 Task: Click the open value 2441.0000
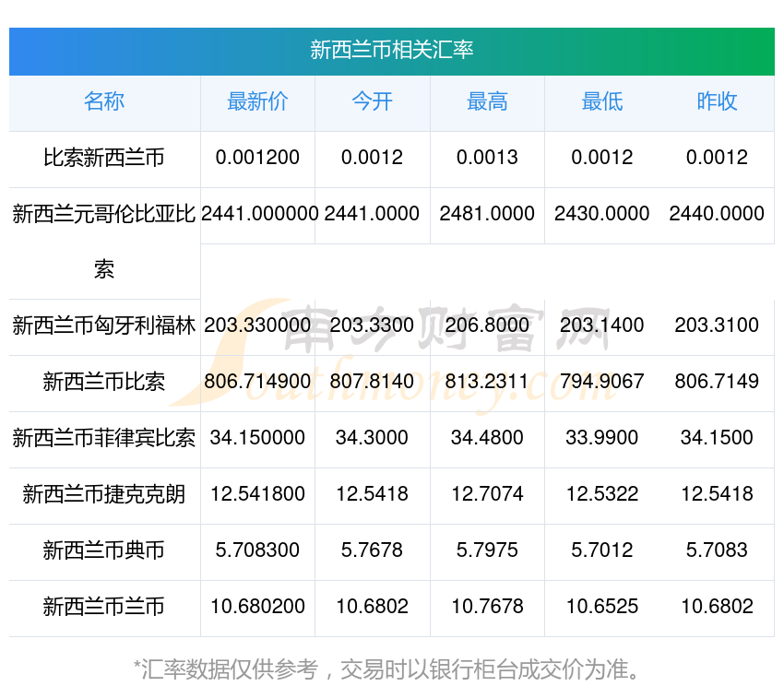[372, 214]
